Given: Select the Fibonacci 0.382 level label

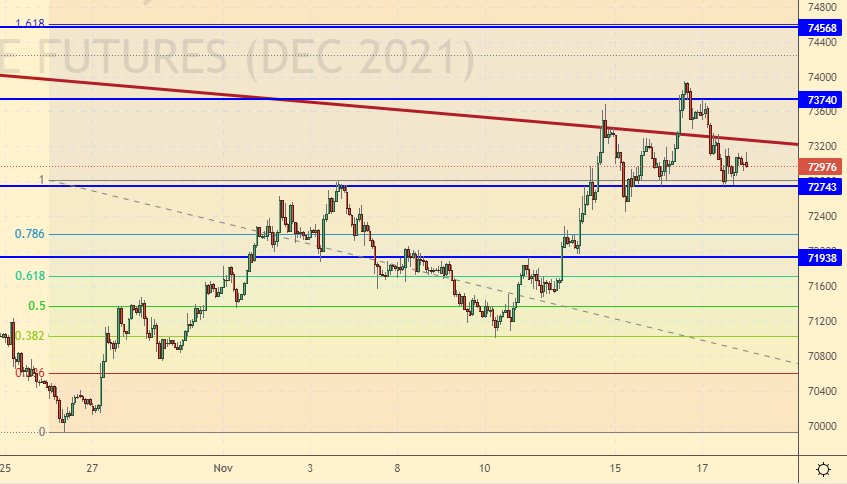Looking at the screenshot, I should tap(30, 336).
